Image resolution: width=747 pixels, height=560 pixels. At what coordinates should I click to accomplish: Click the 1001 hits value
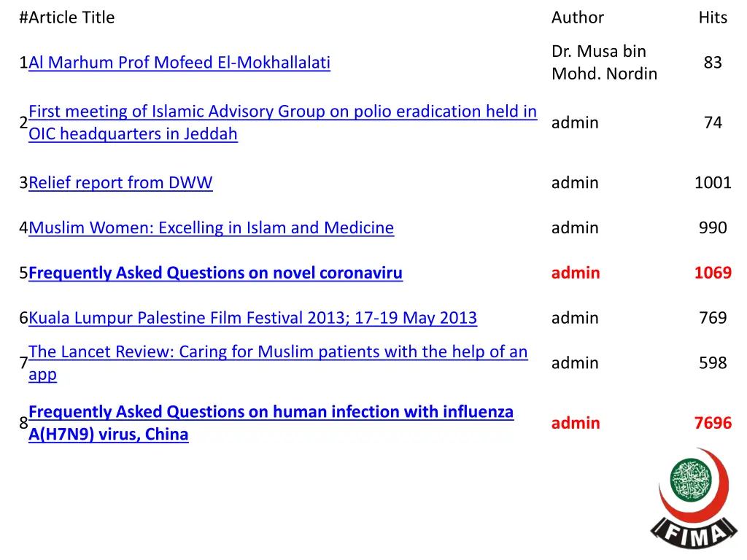pos(713,183)
